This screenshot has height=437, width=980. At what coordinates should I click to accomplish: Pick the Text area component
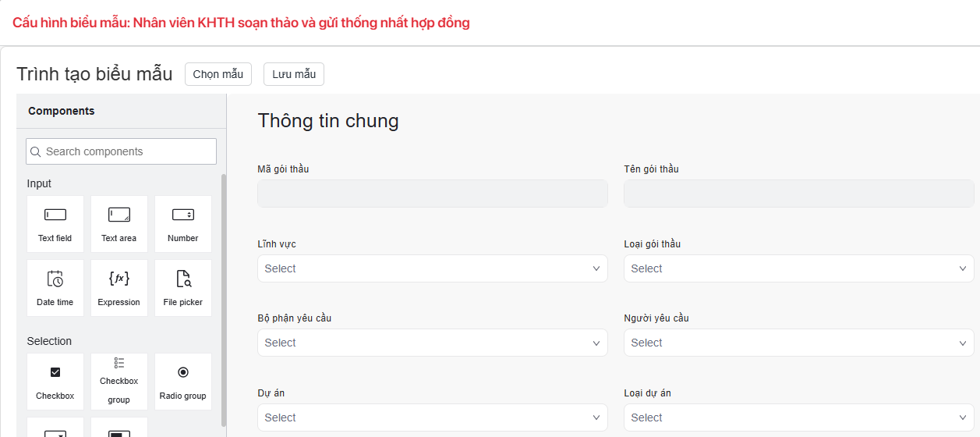[119, 224]
